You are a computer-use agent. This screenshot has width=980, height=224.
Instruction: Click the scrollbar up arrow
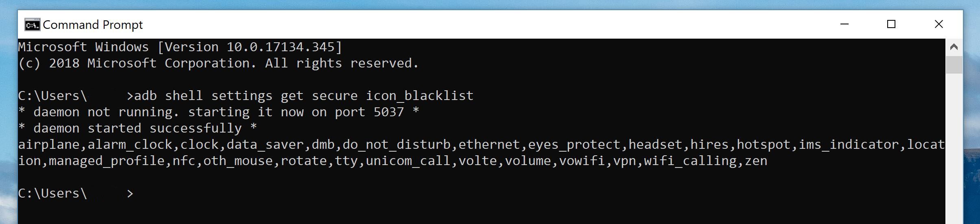click(x=954, y=47)
